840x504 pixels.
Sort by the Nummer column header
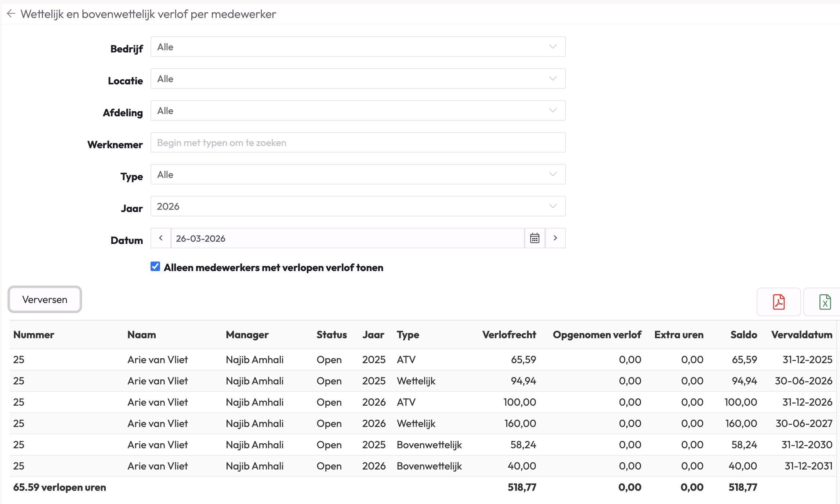[x=34, y=335]
